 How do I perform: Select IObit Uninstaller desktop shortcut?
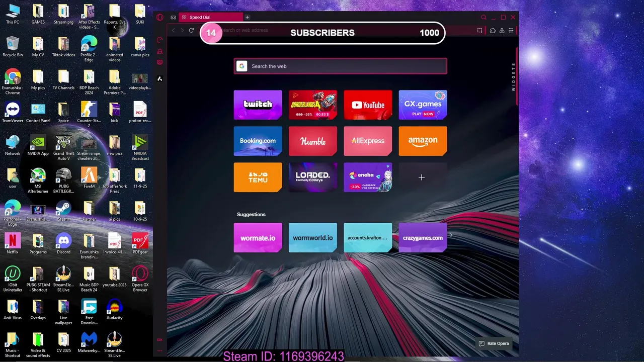tap(13, 279)
